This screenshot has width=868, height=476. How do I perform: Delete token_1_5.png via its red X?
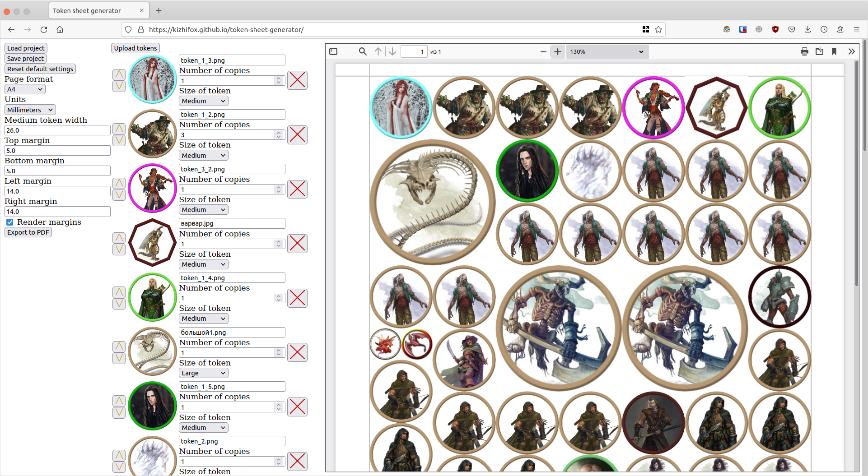click(x=297, y=407)
